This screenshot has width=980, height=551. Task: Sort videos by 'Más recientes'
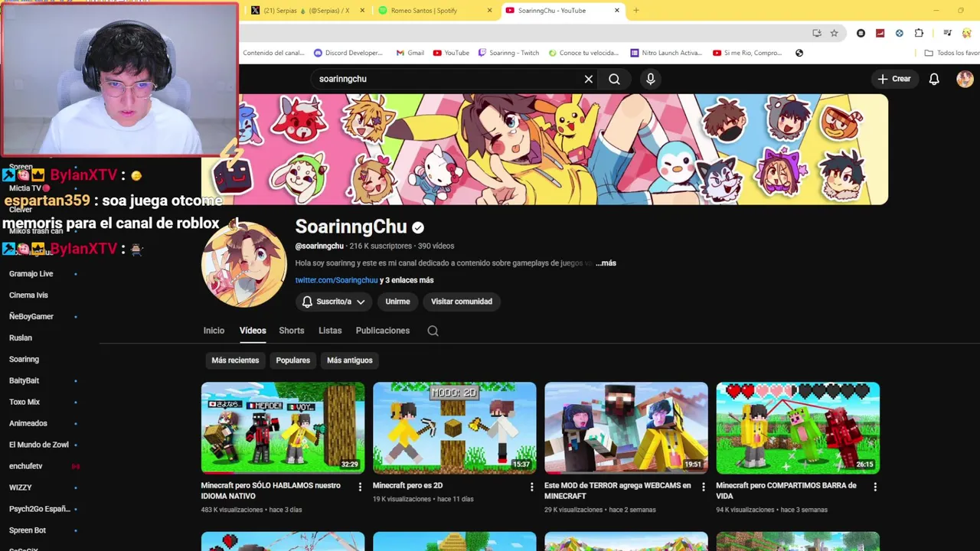235,360
